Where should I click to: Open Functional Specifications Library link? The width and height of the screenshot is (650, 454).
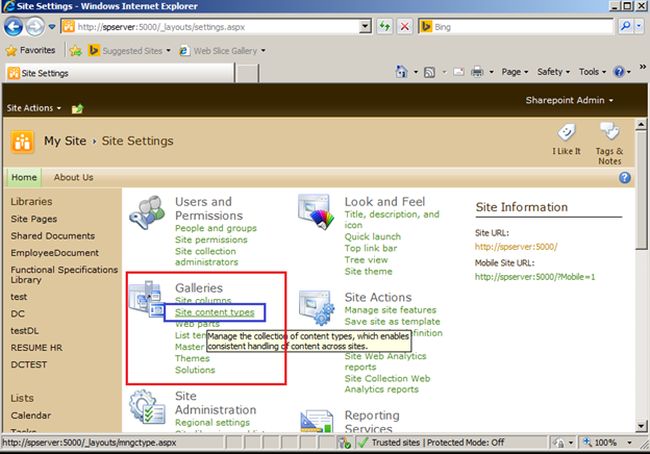[x=64, y=274]
